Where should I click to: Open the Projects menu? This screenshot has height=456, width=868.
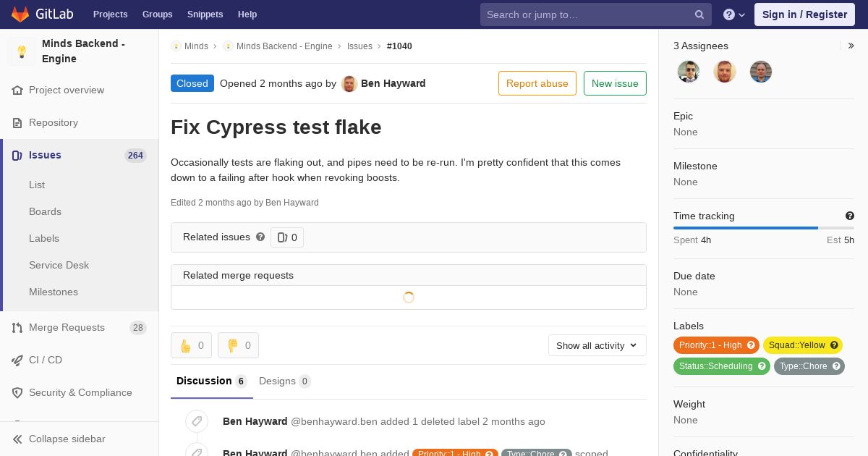[x=110, y=14]
